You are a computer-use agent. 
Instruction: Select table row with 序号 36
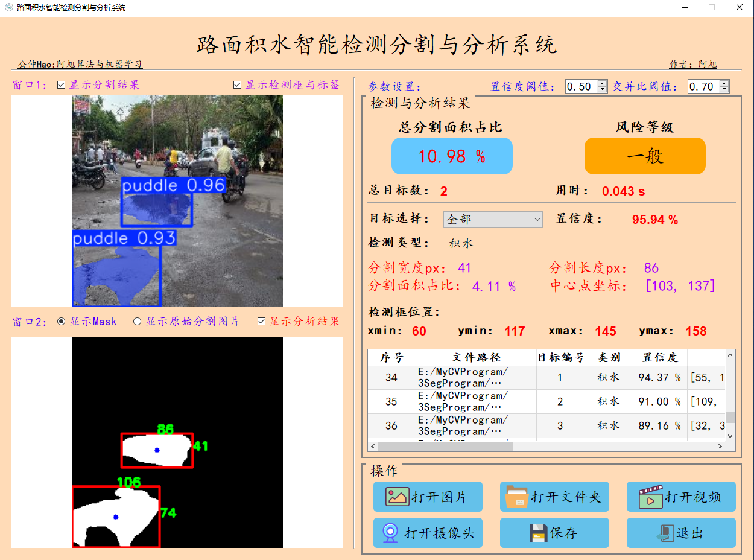(546, 426)
